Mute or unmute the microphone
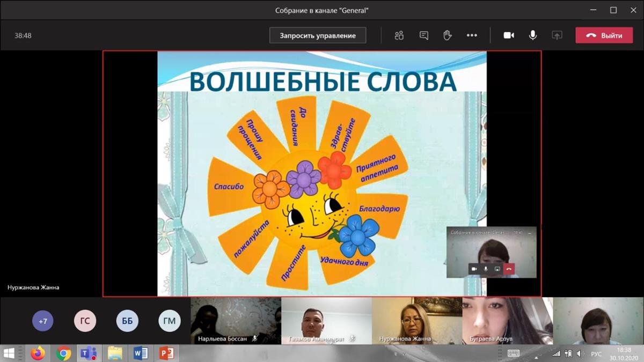Image resolution: width=644 pixels, height=362 pixels. [x=533, y=35]
